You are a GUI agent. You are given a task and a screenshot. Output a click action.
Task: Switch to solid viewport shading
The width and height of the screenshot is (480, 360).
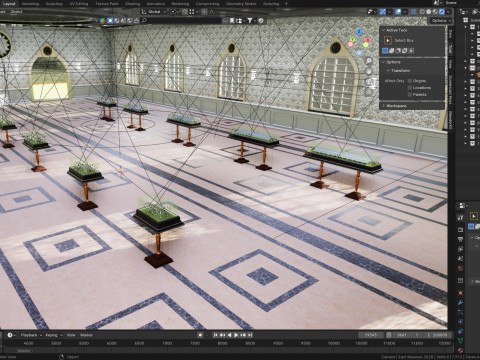click(x=429, y=12)
